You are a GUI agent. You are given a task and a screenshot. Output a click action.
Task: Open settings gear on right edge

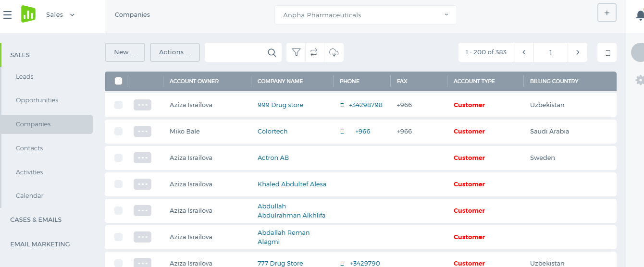(640, 80)
